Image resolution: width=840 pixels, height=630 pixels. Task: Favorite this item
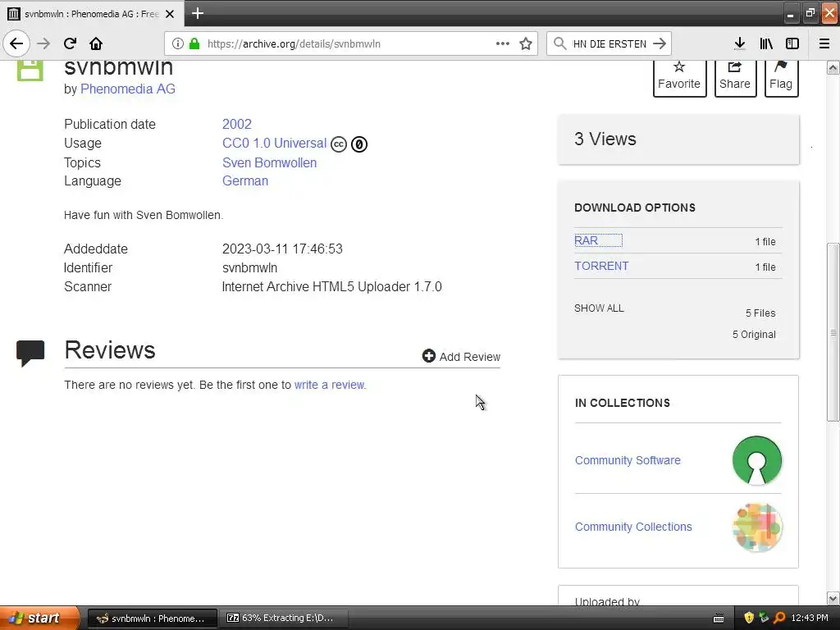tap(679, 77)
